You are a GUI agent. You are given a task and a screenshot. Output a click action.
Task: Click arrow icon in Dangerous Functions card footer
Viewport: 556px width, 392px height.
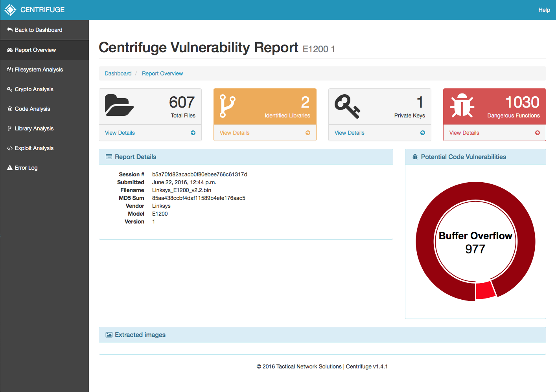[x=538, y=133]
